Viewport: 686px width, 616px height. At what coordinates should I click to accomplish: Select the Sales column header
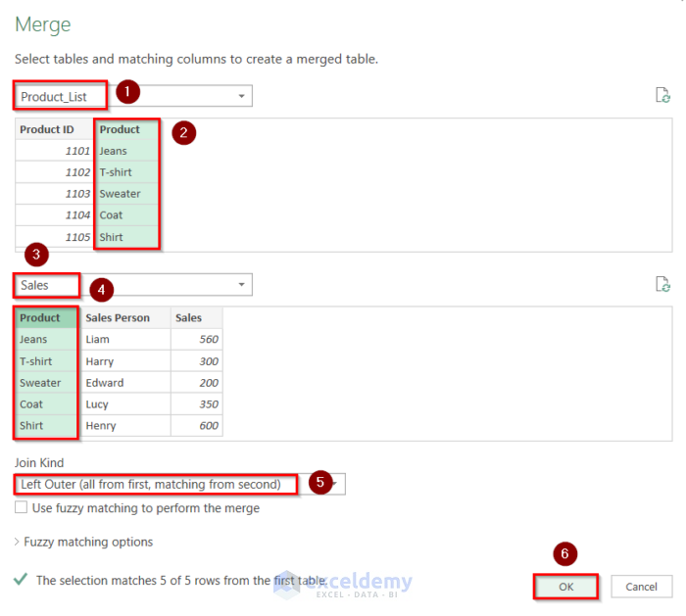pos(196,318)
